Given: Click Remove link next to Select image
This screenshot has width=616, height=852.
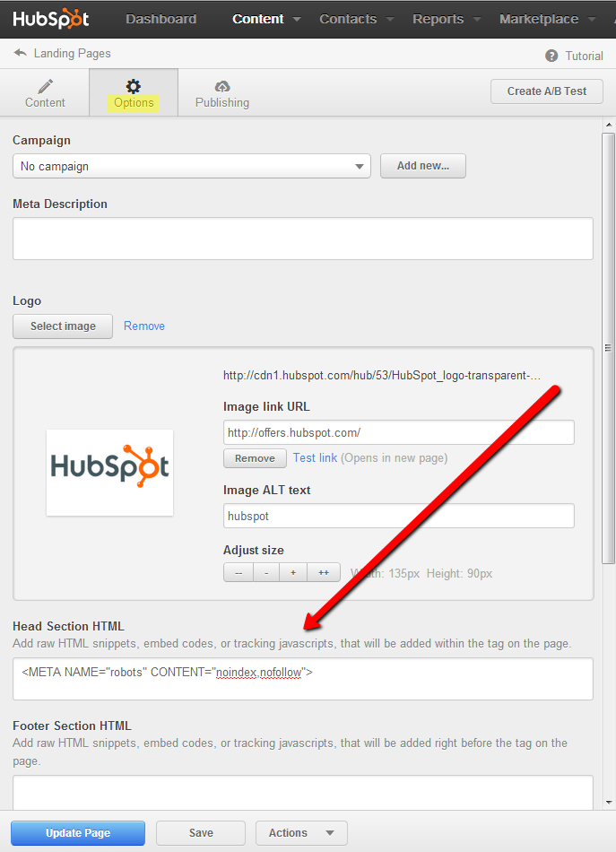Looking at the screenshot, I should tap(144, 326).
